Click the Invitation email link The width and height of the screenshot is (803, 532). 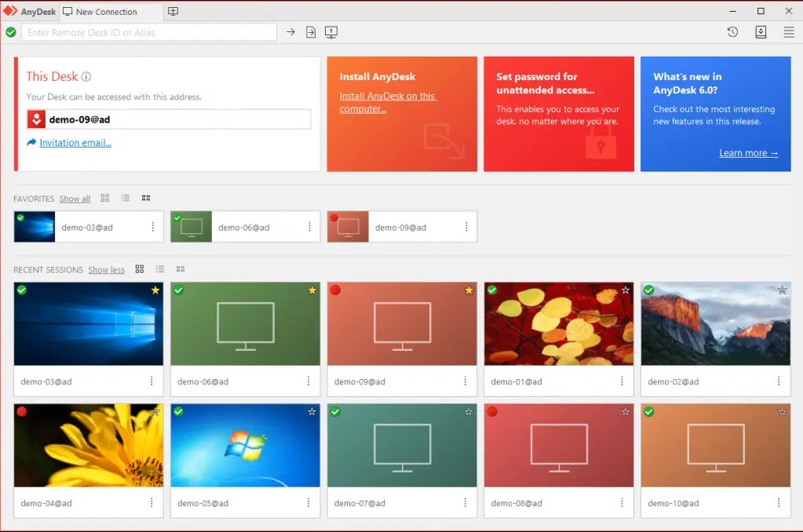coord(75,143)
